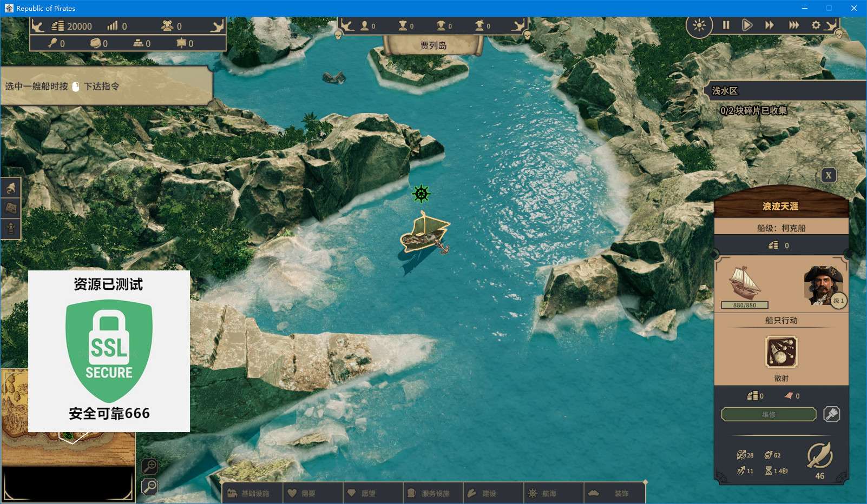
Task: Click the first population class icon
Action: (364, 25)
